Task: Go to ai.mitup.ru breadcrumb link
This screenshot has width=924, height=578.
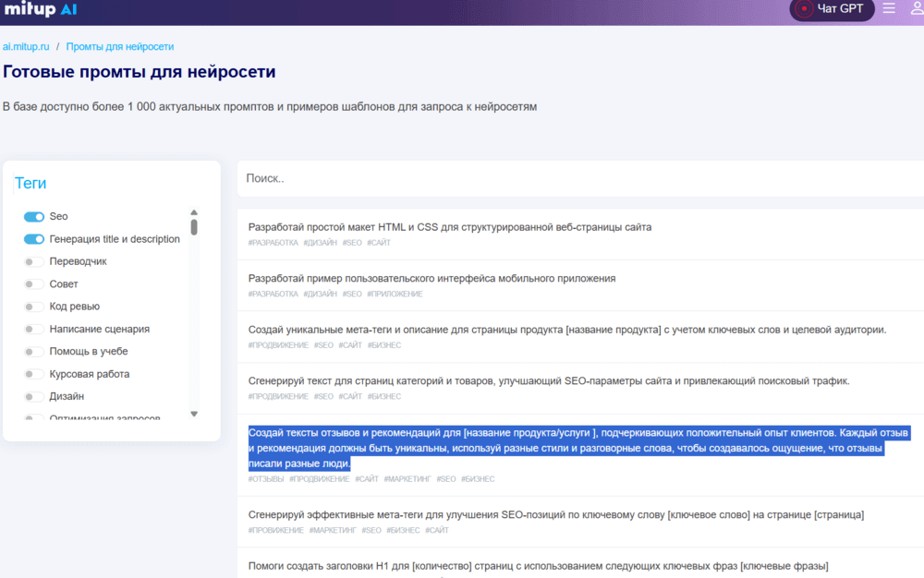Action: 26,46
